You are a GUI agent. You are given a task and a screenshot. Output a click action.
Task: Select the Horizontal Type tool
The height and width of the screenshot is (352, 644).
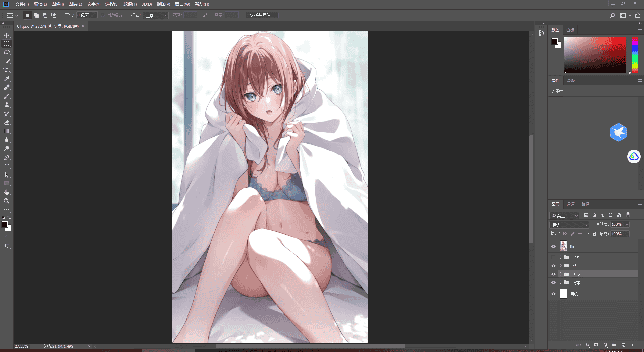tap(7, 166)
